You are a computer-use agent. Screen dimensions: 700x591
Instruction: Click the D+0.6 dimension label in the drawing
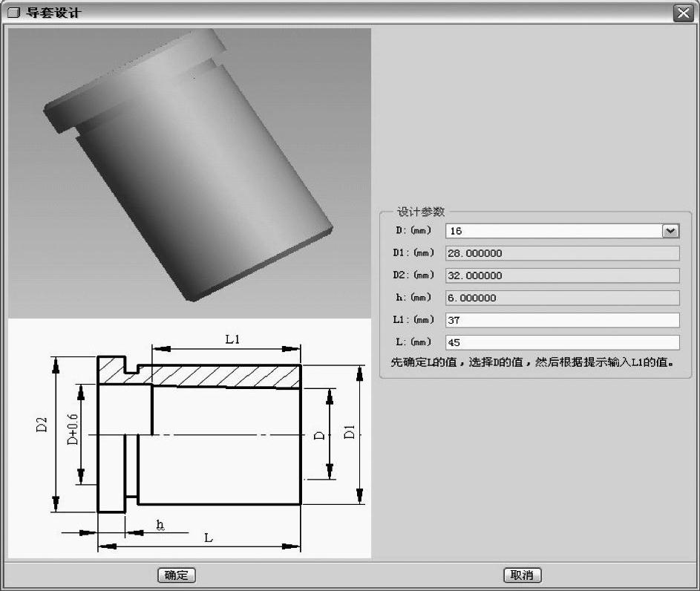[x=73, y=430]
